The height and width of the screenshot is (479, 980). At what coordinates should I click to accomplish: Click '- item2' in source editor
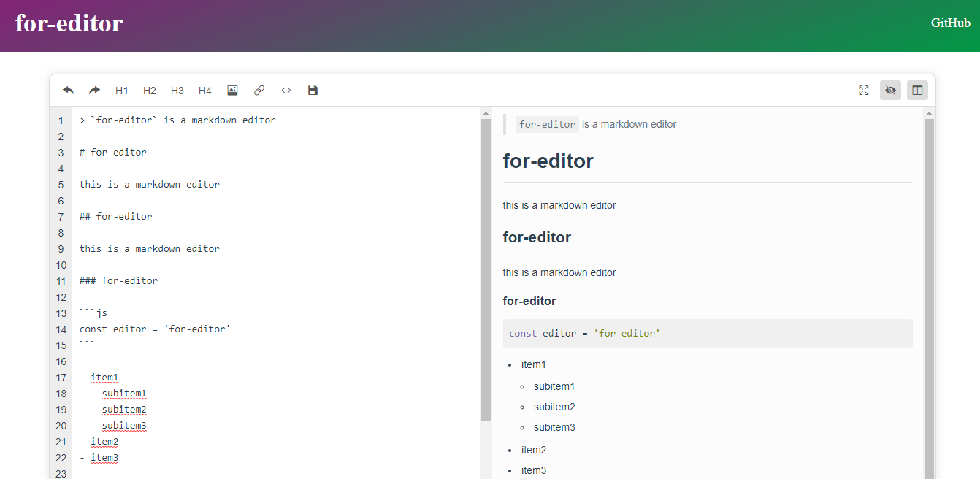click(x=99, y=442)
